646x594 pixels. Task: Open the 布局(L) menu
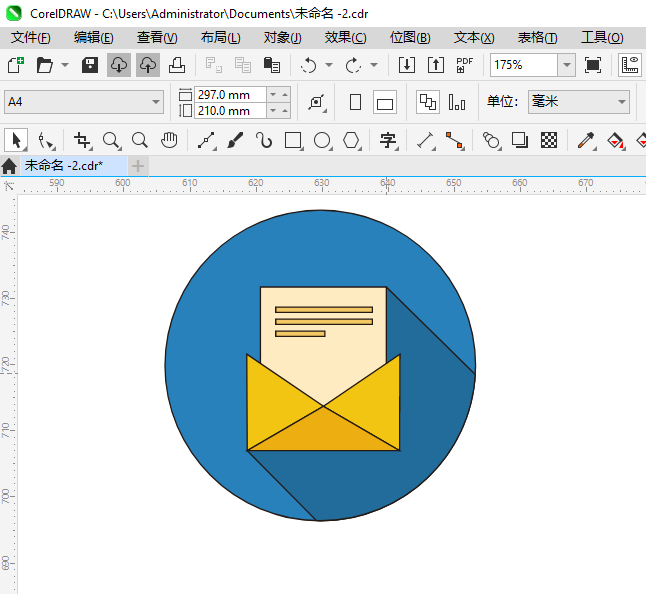[x=220, y=38]
